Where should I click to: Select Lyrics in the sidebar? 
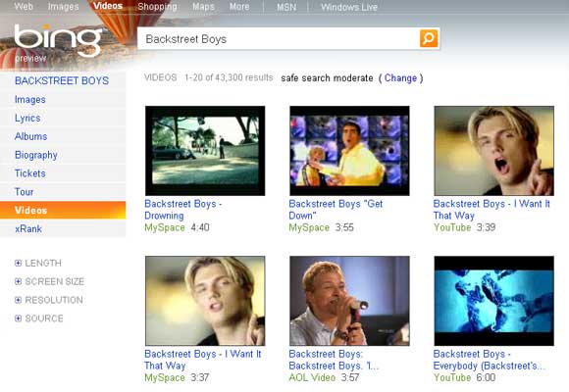pos(27,118)
